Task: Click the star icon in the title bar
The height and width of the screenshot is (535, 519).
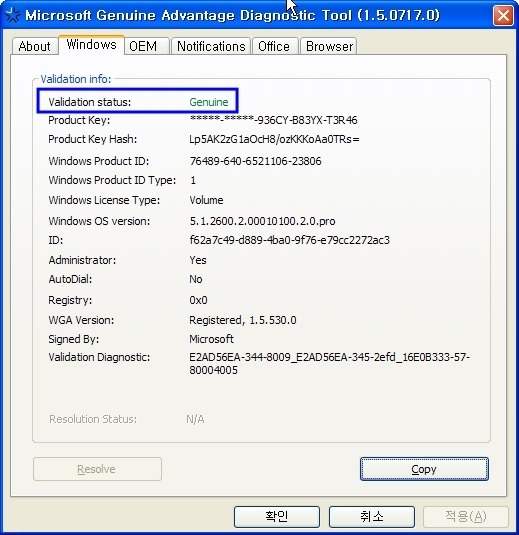Action: coord(13,15)
